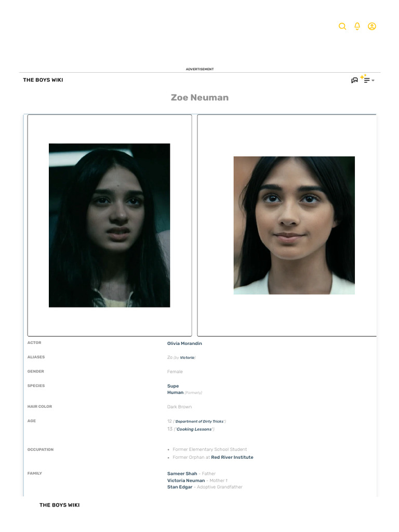This screenshot has height=532, width=399.
Task: Open the Sameer Shah family link
Action: 182,474
